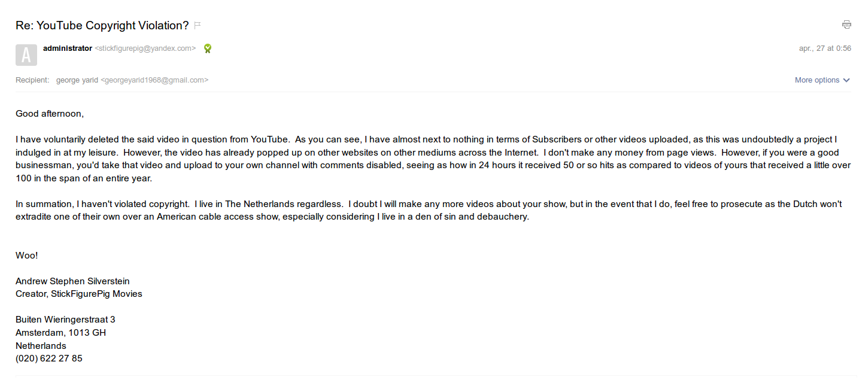Click the subject line Re: YouTube Copyright Violation?

coord(102,25)
